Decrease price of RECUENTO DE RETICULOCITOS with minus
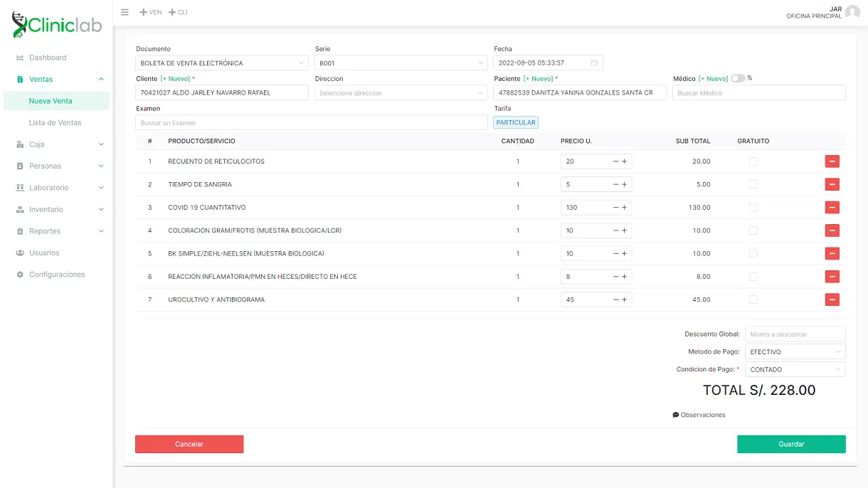This screenshot has width=868, height=488. point(616,161)
